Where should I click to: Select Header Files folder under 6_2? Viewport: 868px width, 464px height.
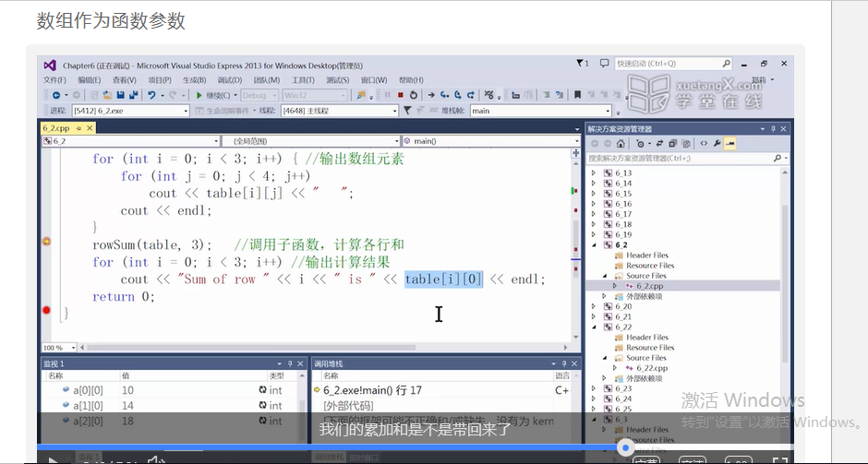tap(647, 256)
